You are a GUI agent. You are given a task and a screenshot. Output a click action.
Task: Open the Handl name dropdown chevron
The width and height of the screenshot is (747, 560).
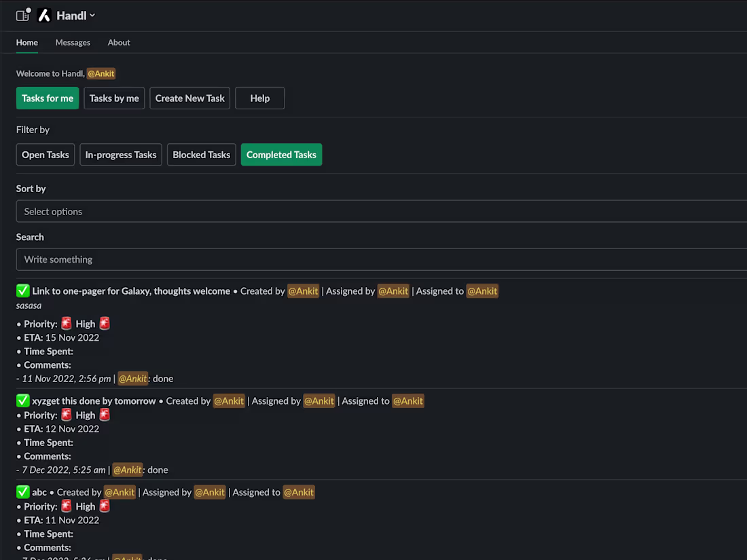pyautogui.click(x=92, y=15)
